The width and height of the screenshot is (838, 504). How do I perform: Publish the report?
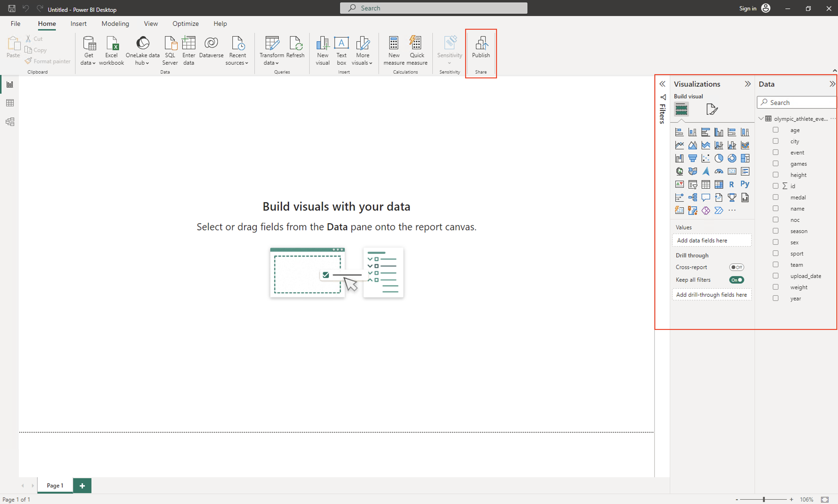(481, 47)
